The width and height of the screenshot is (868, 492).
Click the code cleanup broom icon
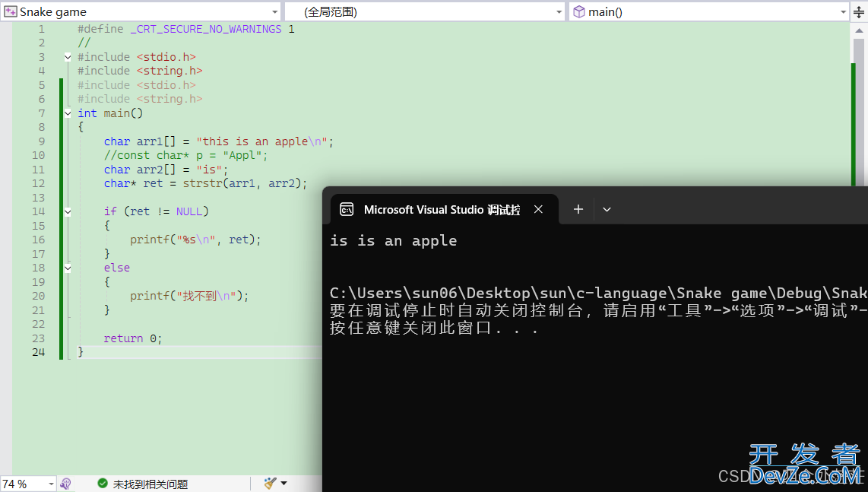click(270, 483)
